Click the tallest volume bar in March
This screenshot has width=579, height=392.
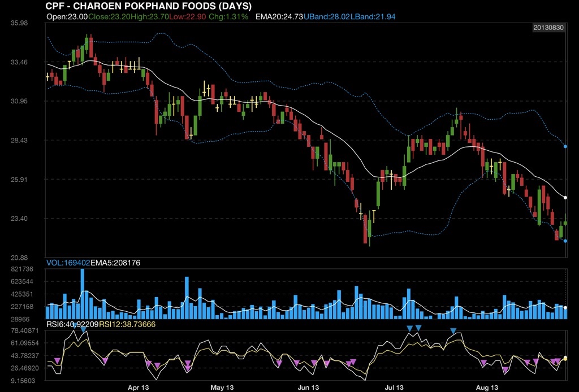pyautogui.click(x=83, y=294)
